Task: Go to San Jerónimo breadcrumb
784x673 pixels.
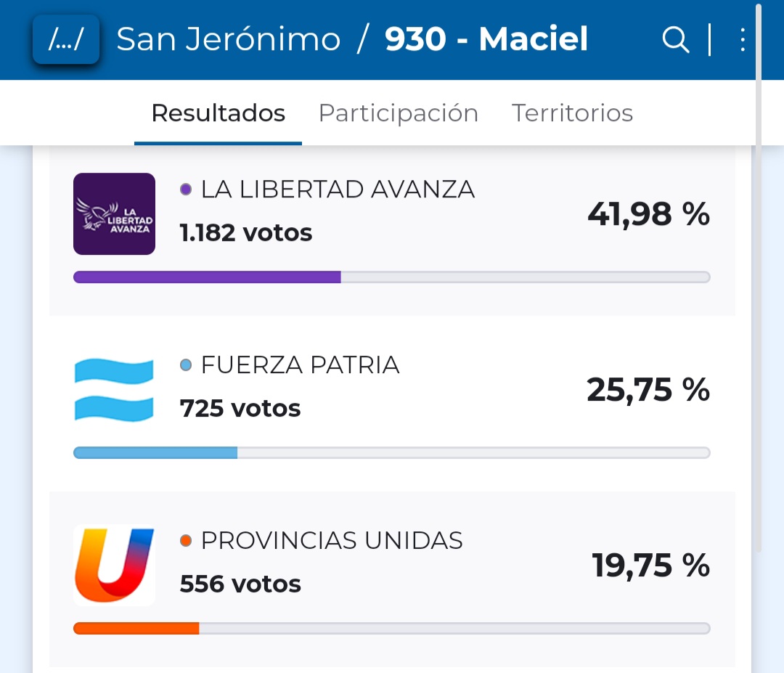Action: pos(228,40)
